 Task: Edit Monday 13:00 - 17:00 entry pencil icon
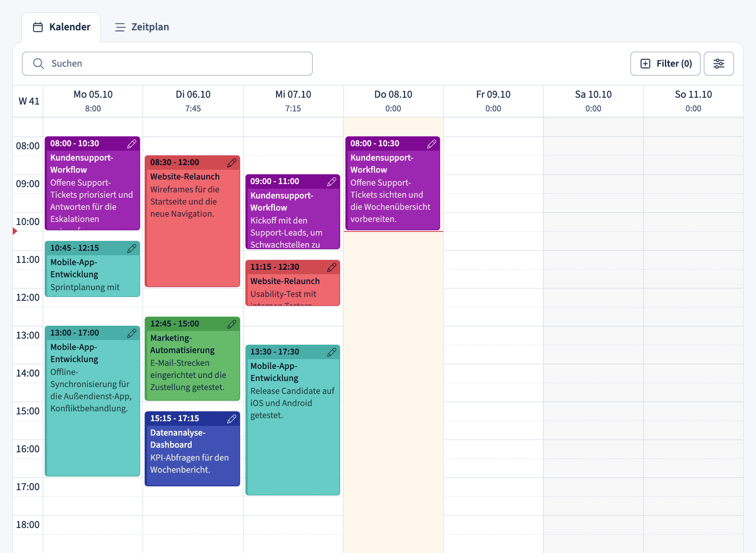click(x=132, y=333)
